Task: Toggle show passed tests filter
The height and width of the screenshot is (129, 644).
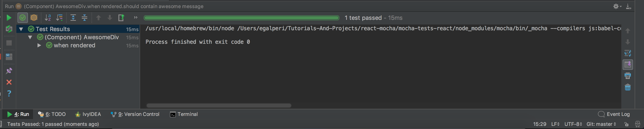Action: 23,18
